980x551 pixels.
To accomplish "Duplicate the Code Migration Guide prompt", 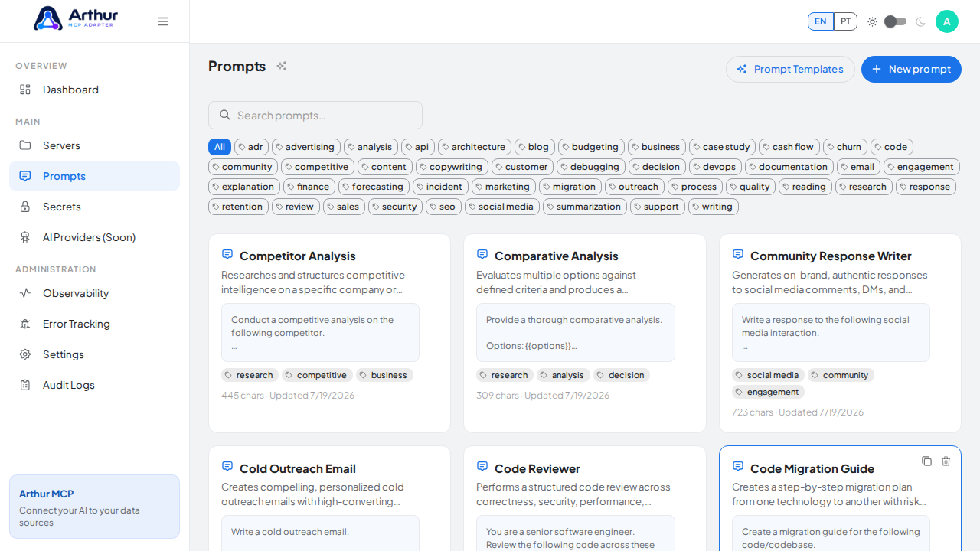I will pyautogui.click(x=926, y=461).
